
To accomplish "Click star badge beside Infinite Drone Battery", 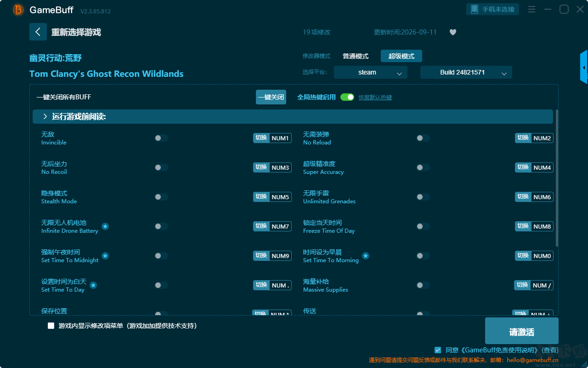I will click(105, 226).
